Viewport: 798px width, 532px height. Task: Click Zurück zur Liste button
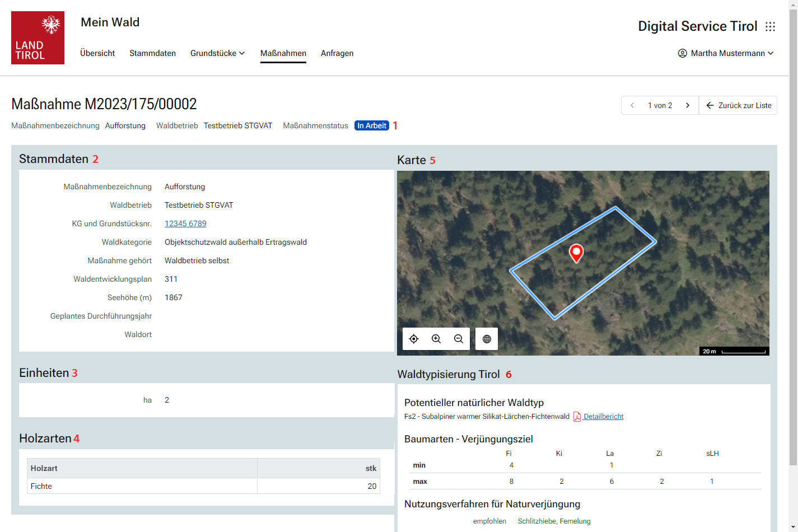tap(739, 105)
